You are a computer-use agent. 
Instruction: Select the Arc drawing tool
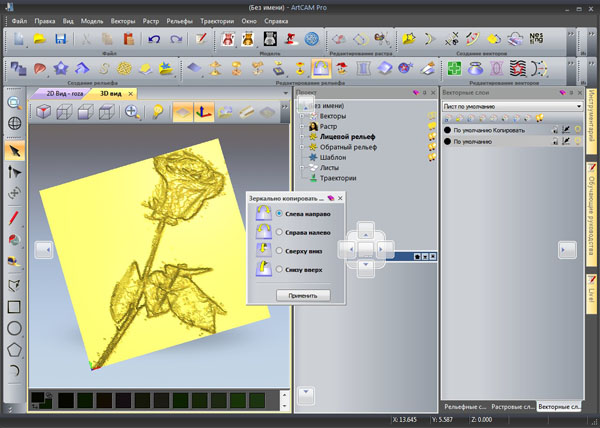click(x=14, y=370)
